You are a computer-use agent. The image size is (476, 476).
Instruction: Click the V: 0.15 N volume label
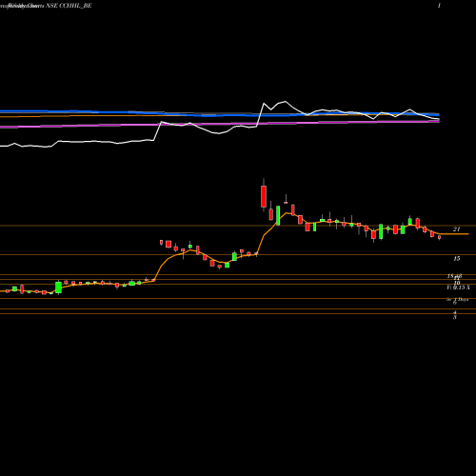(x=458, y=288)
